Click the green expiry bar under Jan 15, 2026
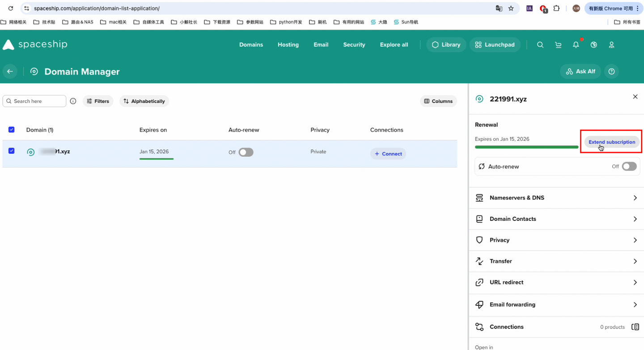 156,159
